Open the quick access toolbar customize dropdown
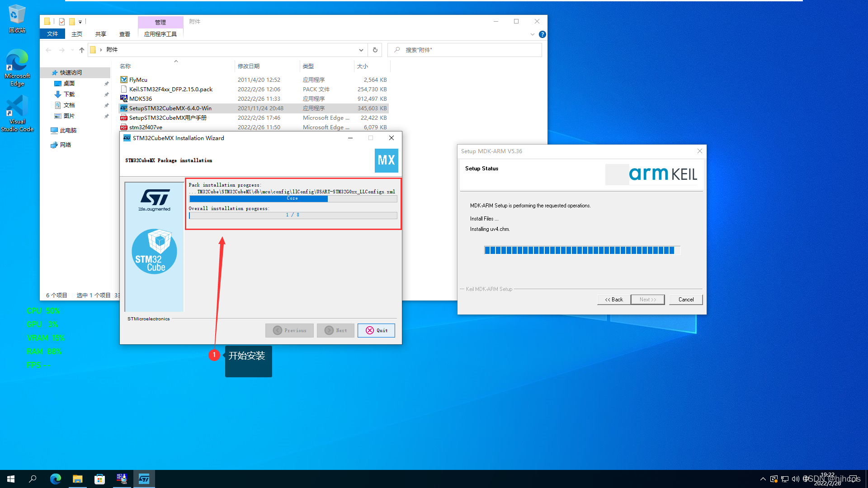The image size is (868, 488). click(80, 22)
